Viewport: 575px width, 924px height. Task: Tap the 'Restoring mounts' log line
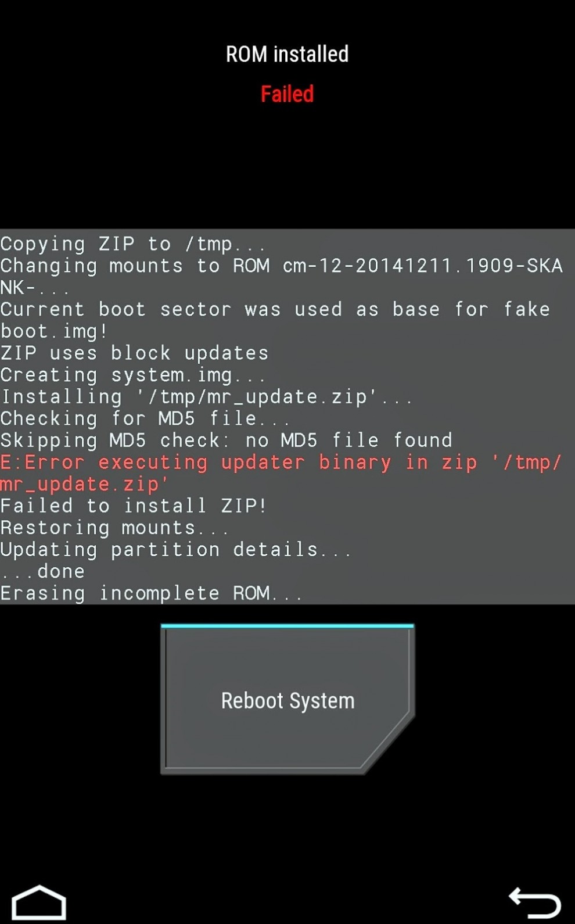[x=114, y=528]
